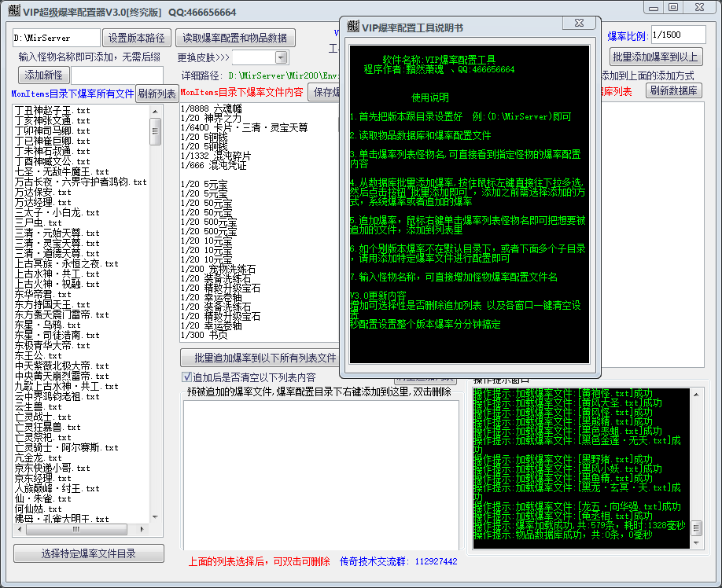Select 何仙姑.txt file
Screen dimensions: 722x588
tap(38, 509)
